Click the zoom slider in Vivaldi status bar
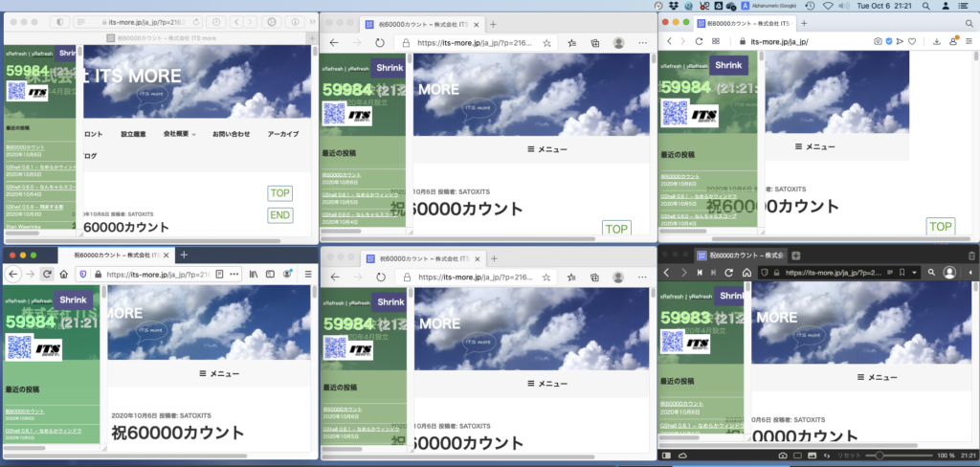Image resolution: width=980 pixels, height=467 pixels. pos(880,456)
